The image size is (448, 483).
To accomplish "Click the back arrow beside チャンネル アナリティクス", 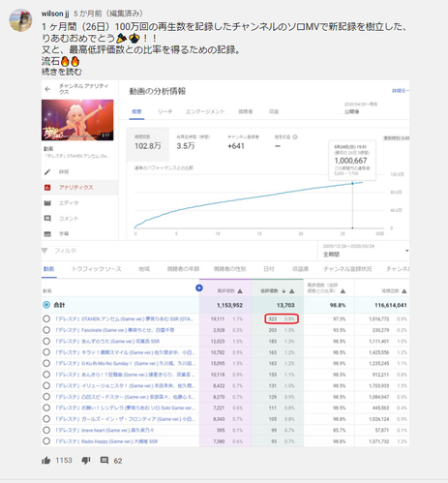I will pos(47,89).
